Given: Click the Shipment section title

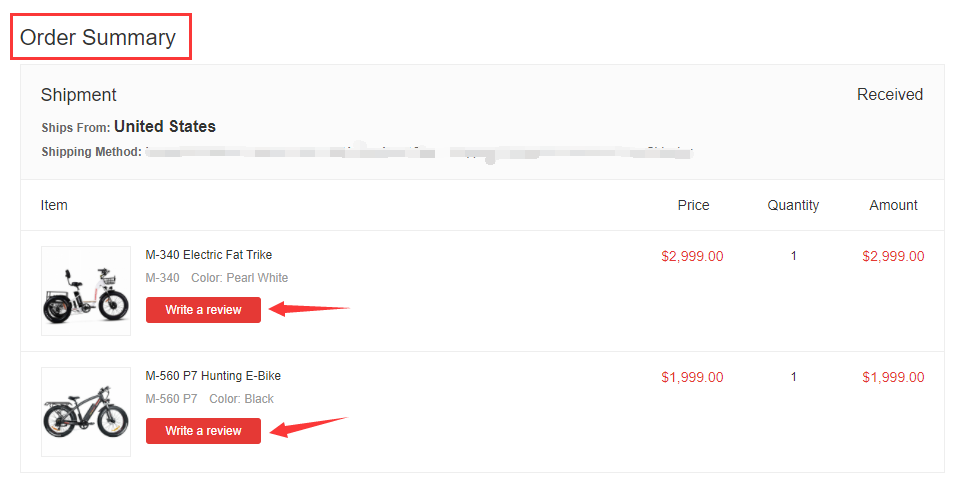Looking at the screenshot, I should [x=79, y=95].
